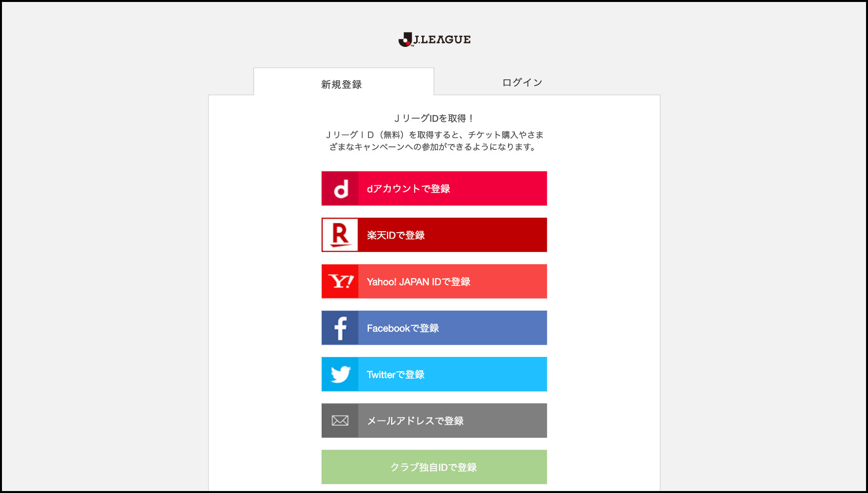Register using メールアドレスで登録 label
This screenshot has width=868, height=493.
(415, 421)
